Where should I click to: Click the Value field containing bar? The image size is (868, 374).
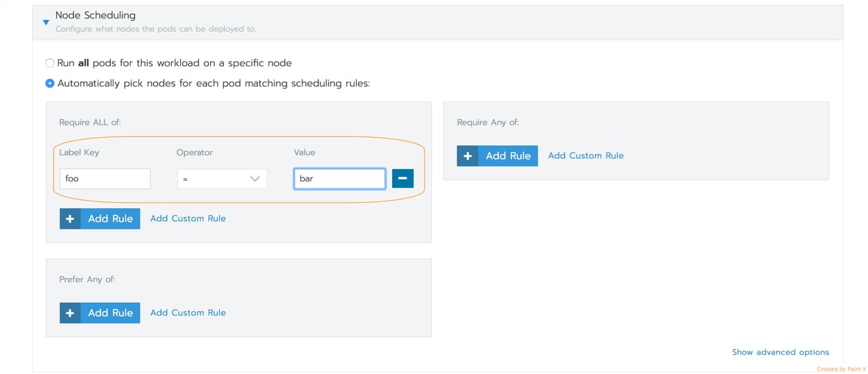point(339,179)
